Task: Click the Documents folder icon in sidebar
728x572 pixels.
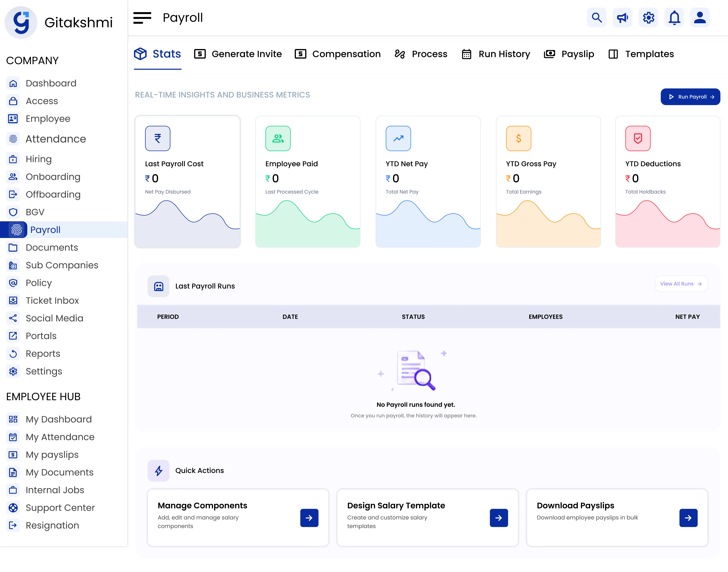Action: (13, 247)
